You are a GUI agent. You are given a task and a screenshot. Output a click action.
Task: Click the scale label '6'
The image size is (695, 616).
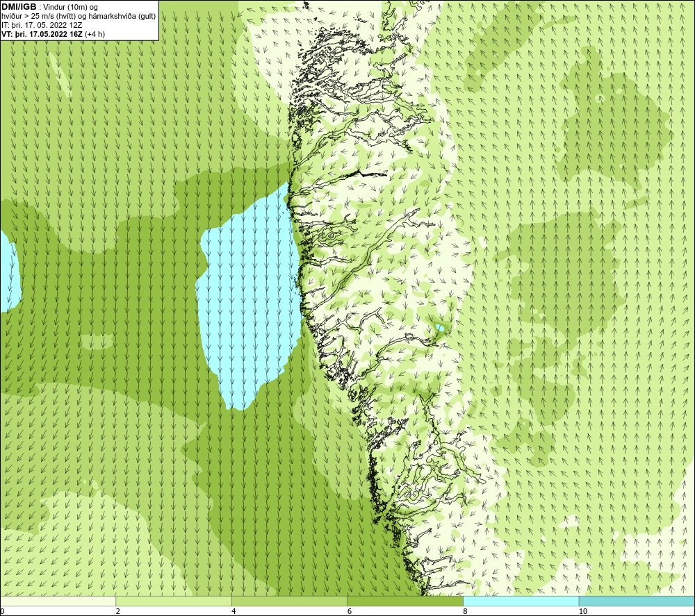click(350, 611)
